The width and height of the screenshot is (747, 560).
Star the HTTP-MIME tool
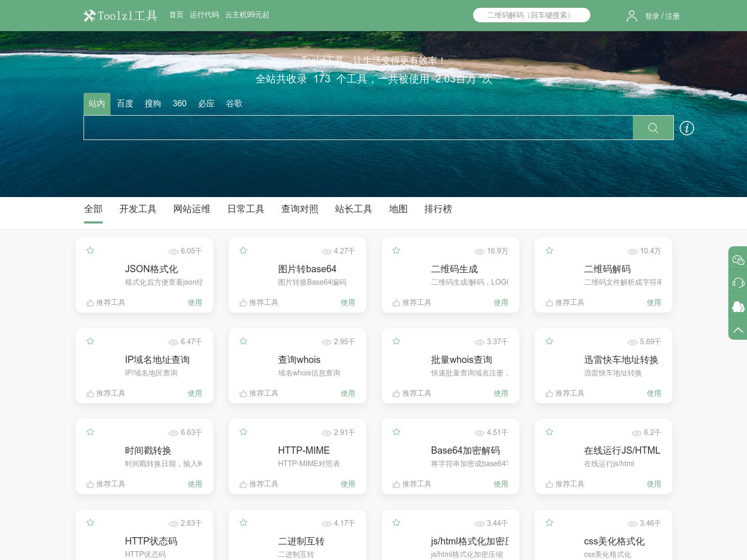point(243,432)
